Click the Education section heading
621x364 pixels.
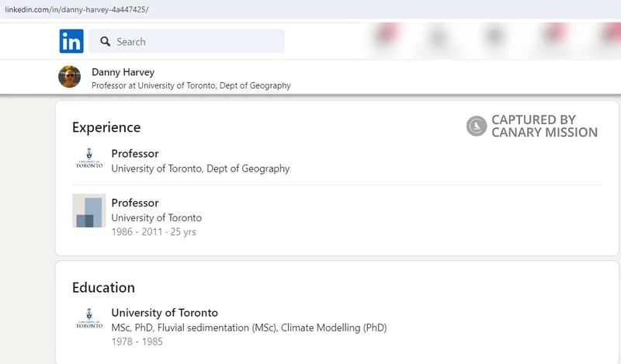[x=103, y=288]
